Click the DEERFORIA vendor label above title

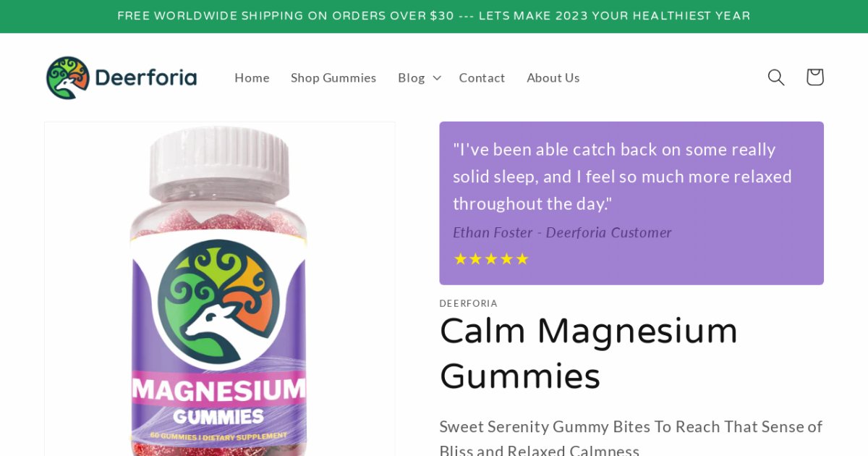(468, 303)
